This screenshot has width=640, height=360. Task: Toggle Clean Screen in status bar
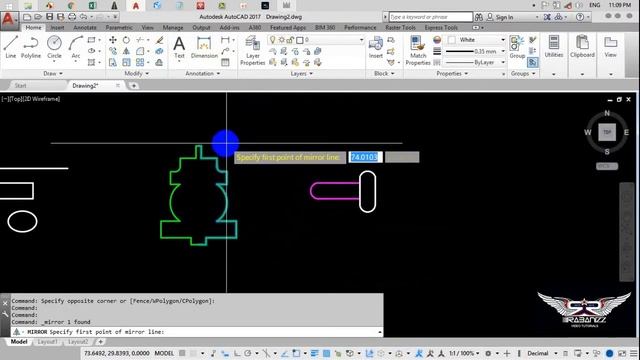coord(622,353)
